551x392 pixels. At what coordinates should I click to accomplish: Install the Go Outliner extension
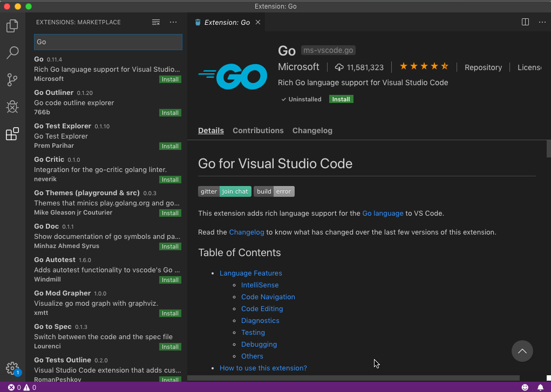170,113
